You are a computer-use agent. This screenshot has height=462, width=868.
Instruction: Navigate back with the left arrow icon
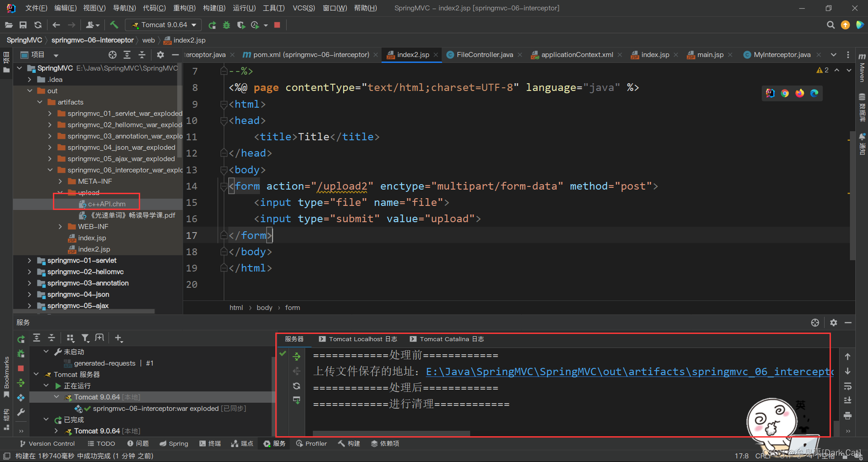tap(56, 25)
